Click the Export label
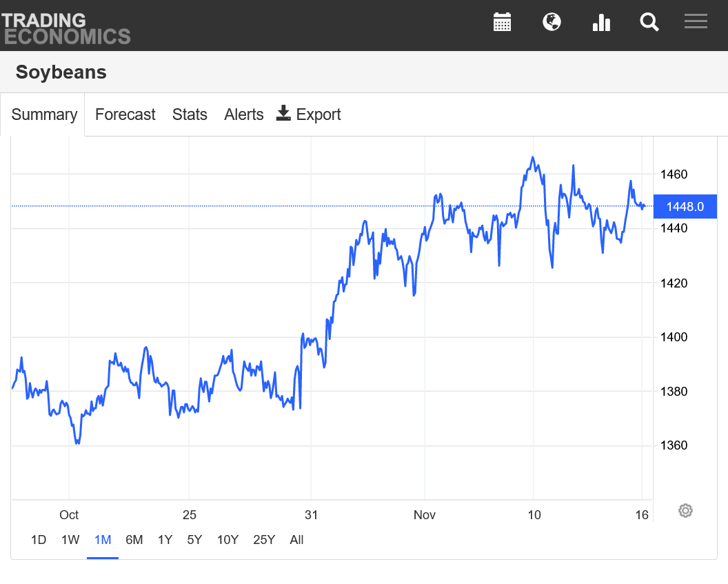The image size is (728, 584). click(x=318, y=114)
